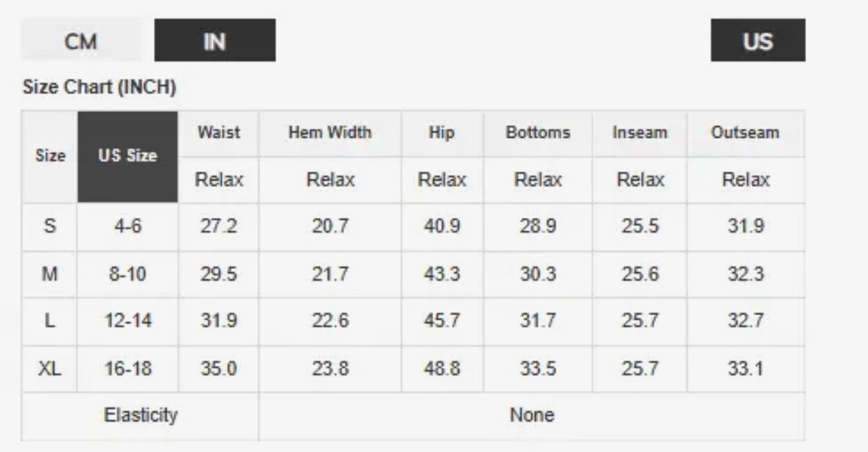Select the Waist column header
This screenshot has height=452, width=868.
[220, 133]
